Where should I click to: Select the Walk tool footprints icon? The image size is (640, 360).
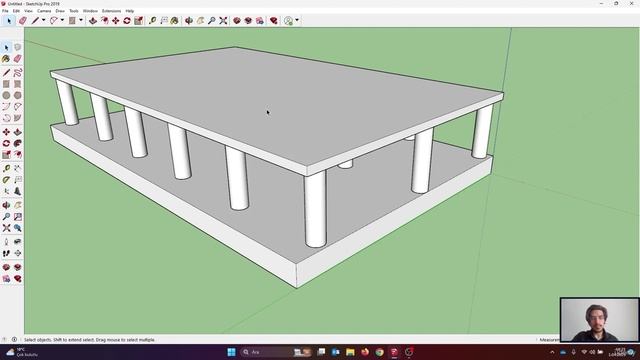coord(6,253)
